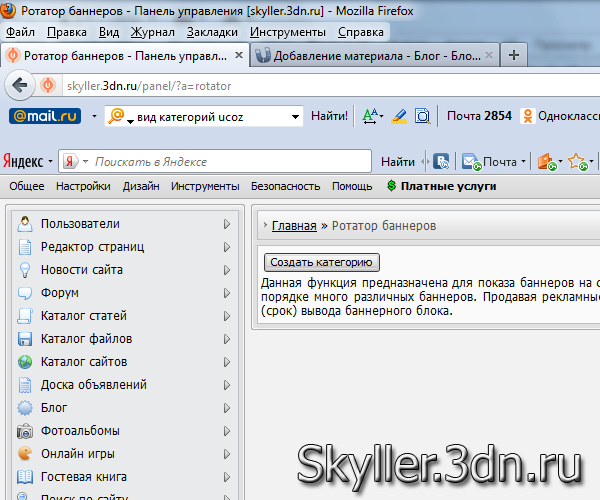Expand the Редактор страниц submenu arrow
The height and width of the screenshot is (500, 600).
point(227,247)
